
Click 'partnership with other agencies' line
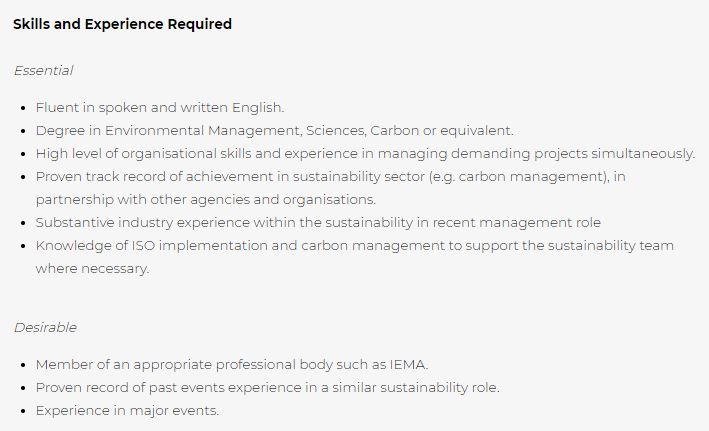[206, 199]
